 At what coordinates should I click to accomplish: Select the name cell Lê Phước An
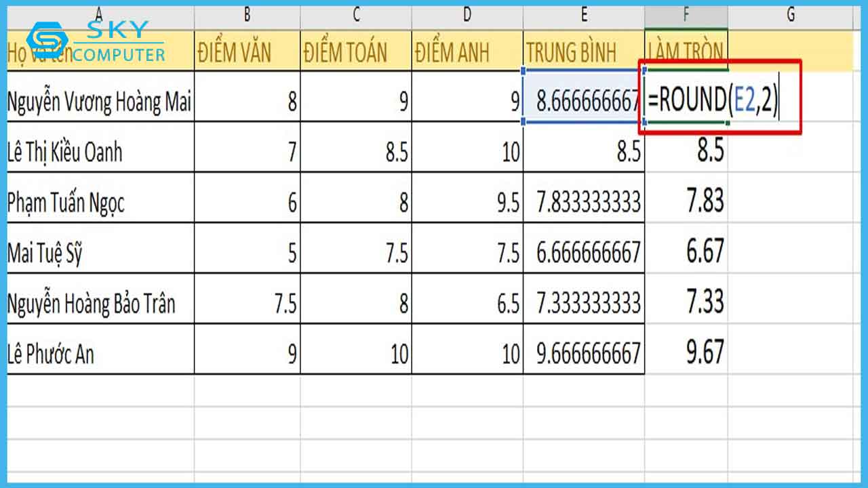pyautogui.click(x=100, y=348)
